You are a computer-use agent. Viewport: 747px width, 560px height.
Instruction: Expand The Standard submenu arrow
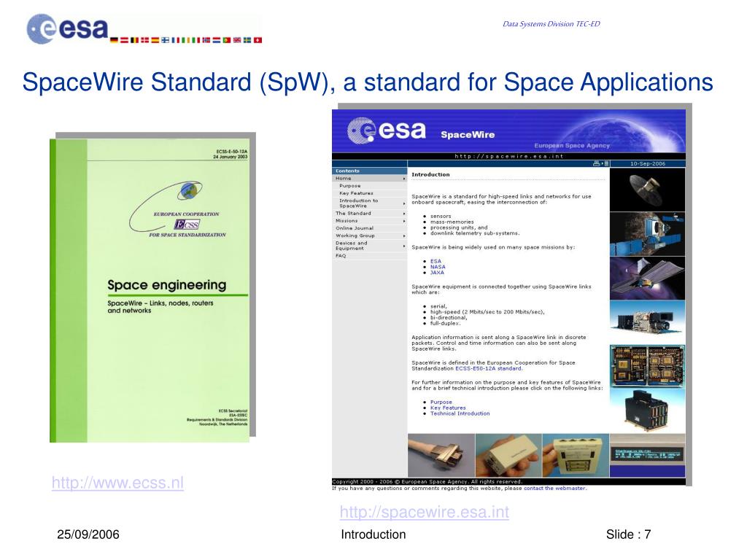pyautogui.click(x=404, y=214)
